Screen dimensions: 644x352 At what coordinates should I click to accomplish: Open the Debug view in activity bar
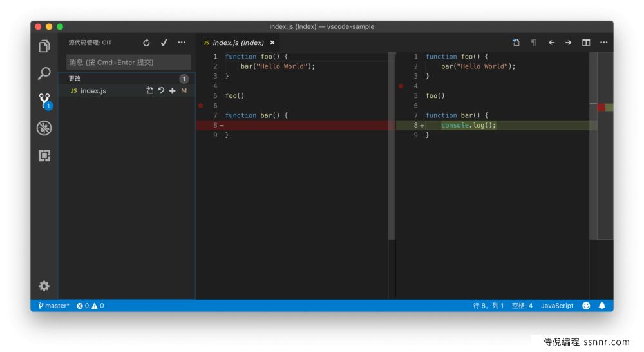tap(44, 128)
